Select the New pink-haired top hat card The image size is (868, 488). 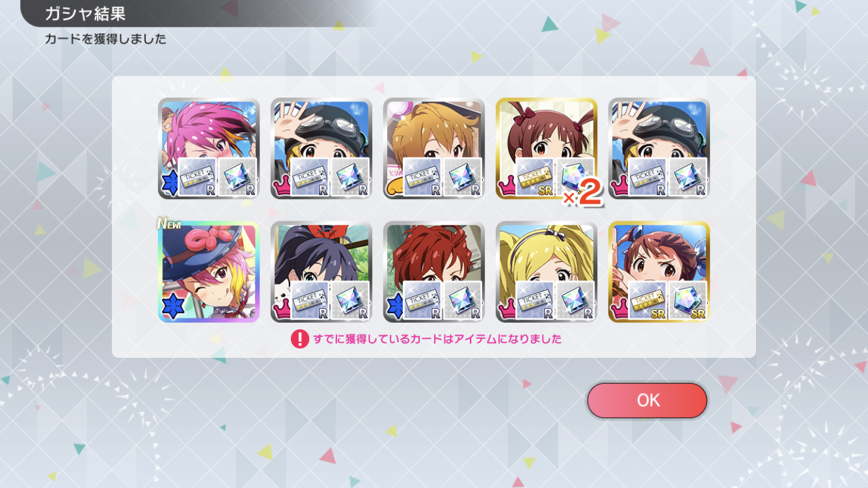pyautogui.click(x=209, y=272)
